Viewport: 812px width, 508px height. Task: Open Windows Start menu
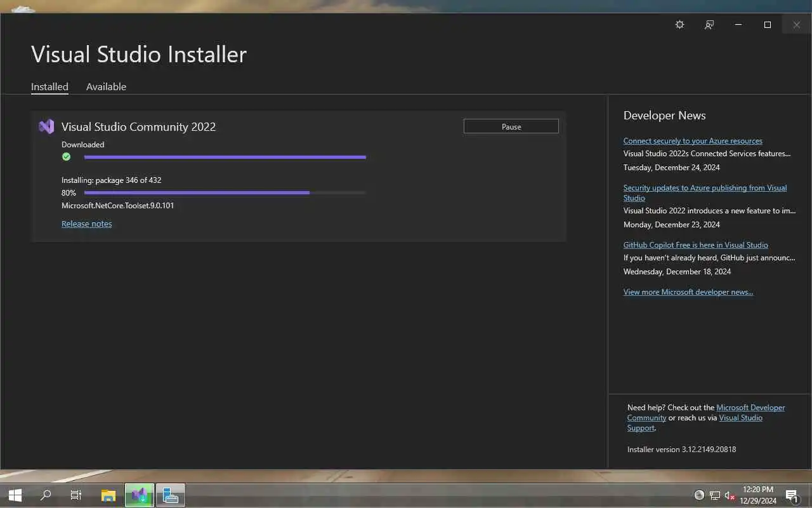15,495
